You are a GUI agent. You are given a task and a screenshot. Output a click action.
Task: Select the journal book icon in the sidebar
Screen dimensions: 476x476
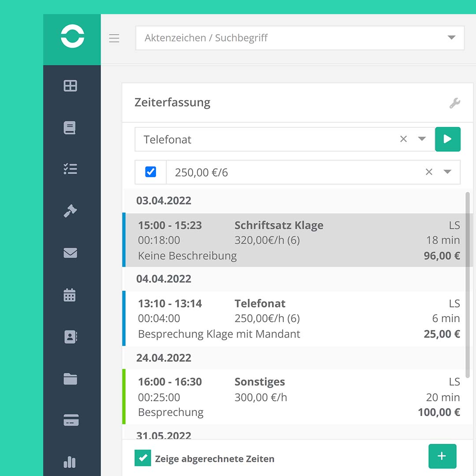[x=71, y=127]
